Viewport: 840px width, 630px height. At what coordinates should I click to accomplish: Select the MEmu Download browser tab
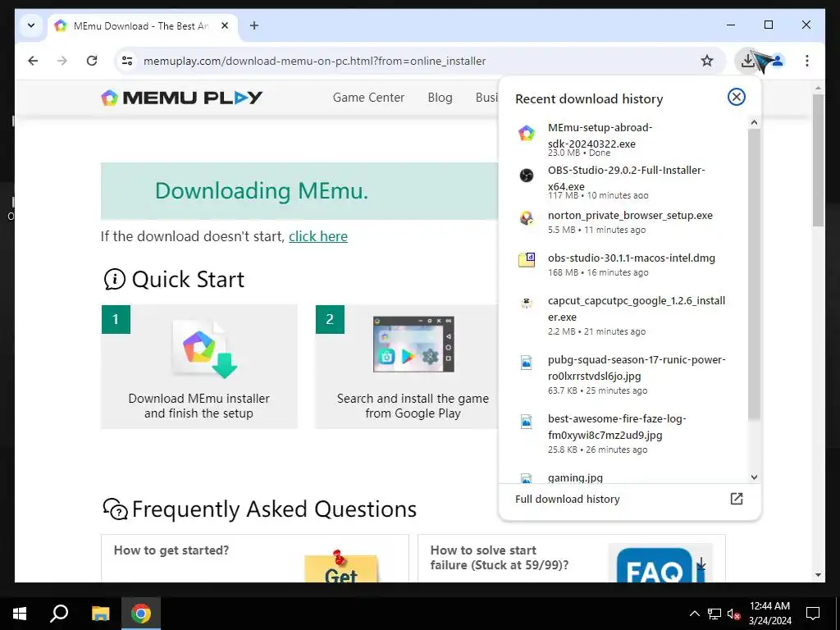tap(141, 25)
